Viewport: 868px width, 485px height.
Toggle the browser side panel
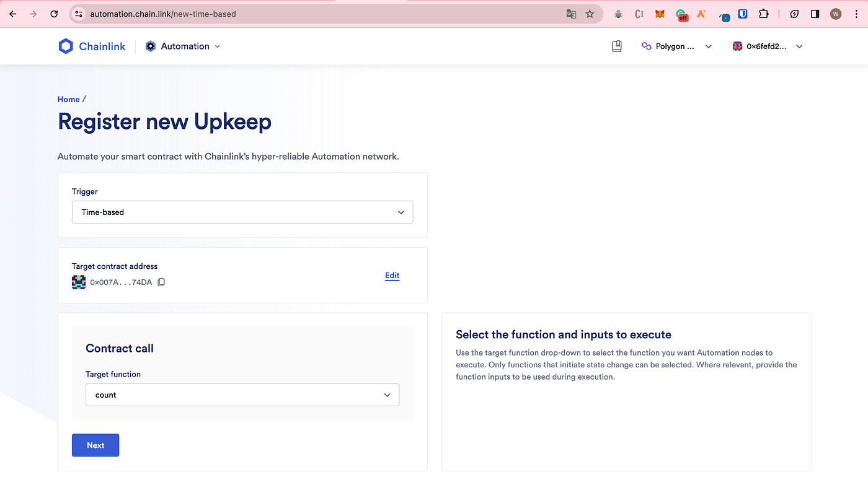(815, 14)
